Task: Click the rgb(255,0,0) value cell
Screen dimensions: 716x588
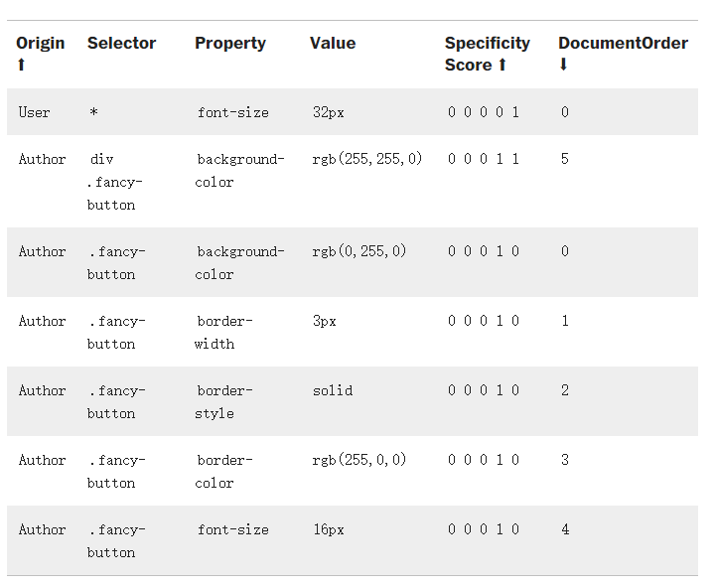Action: (x=358, y=460)
